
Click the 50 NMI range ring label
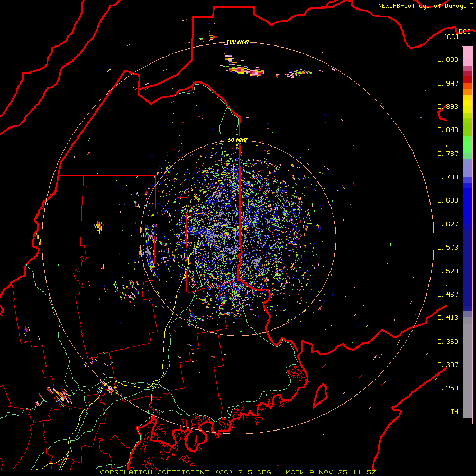click(237, 140)
